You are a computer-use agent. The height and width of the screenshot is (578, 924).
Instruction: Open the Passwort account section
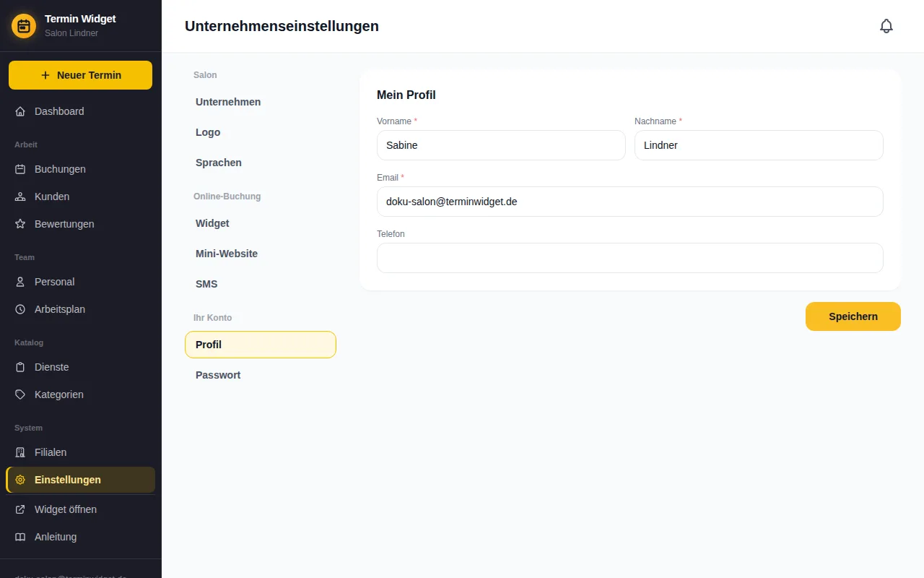pos(261,375)
